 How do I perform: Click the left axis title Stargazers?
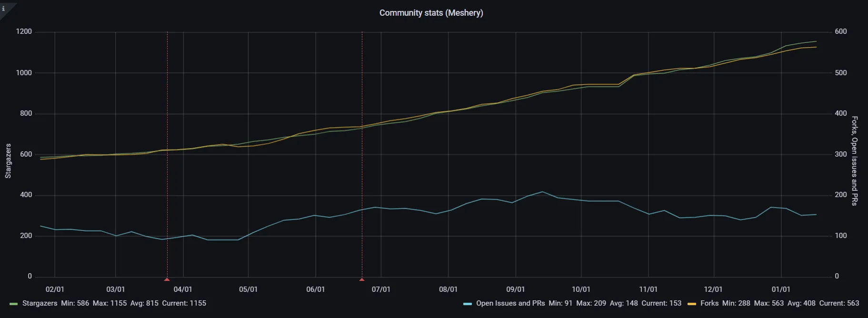pyautogui.click(x=8, y=161)
